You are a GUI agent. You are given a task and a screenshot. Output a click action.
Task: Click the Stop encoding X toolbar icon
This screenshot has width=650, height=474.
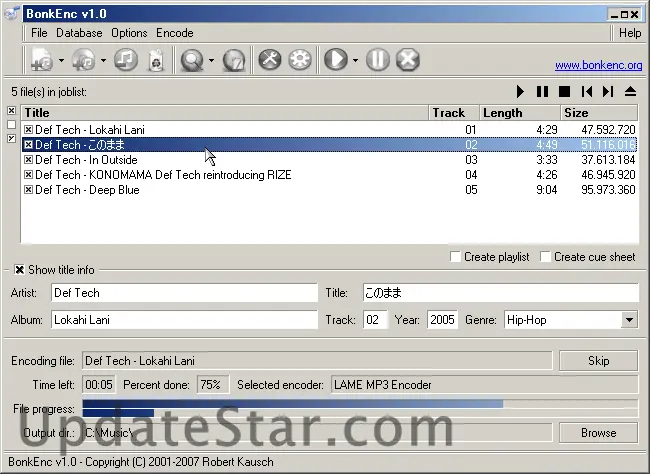408,60
